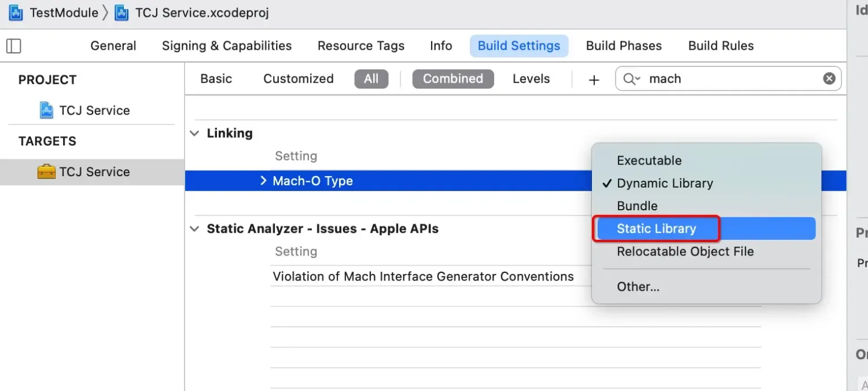Select Relocatable Object File option
Image resolution: width=868 pixels, height=391 pixels.
click(x=685, y=251)
